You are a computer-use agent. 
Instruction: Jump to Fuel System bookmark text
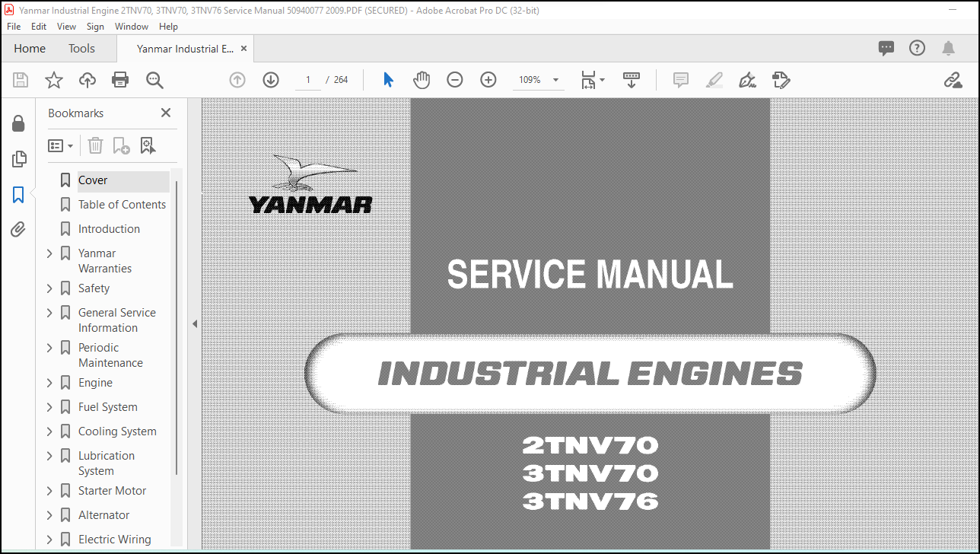pos(108,407)
